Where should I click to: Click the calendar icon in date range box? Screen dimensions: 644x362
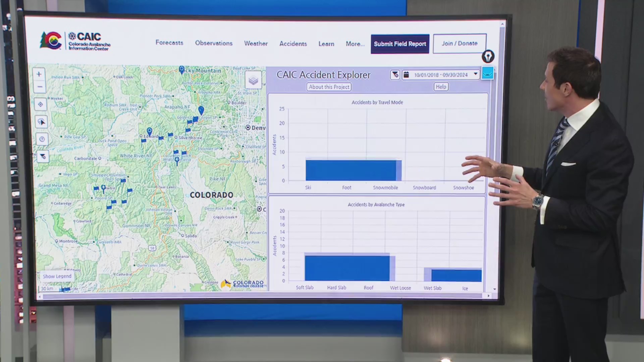[x=406, y=75]
